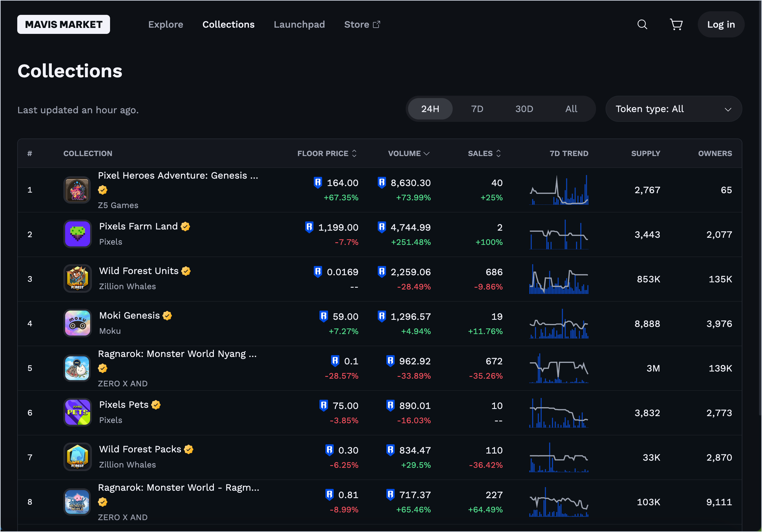Open Wild Forest Units collection link
This screenshot has width=762, height=532.
[x=139, y=271]
